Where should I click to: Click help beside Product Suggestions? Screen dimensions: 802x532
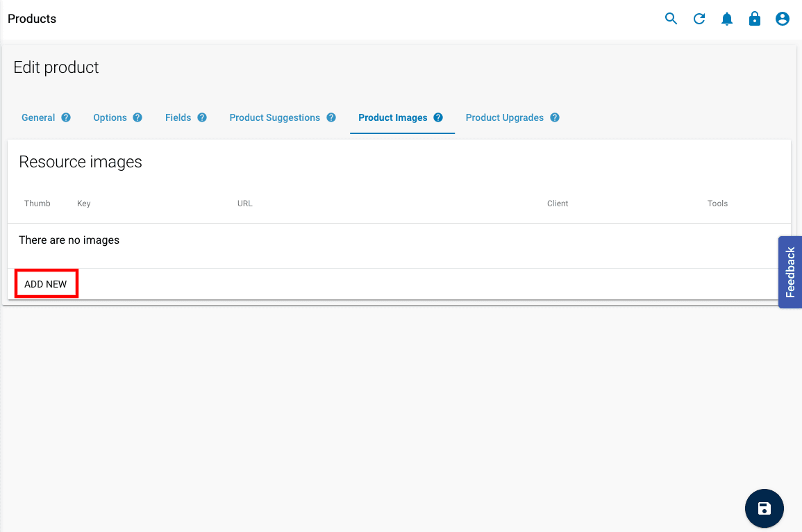[331, 117]
